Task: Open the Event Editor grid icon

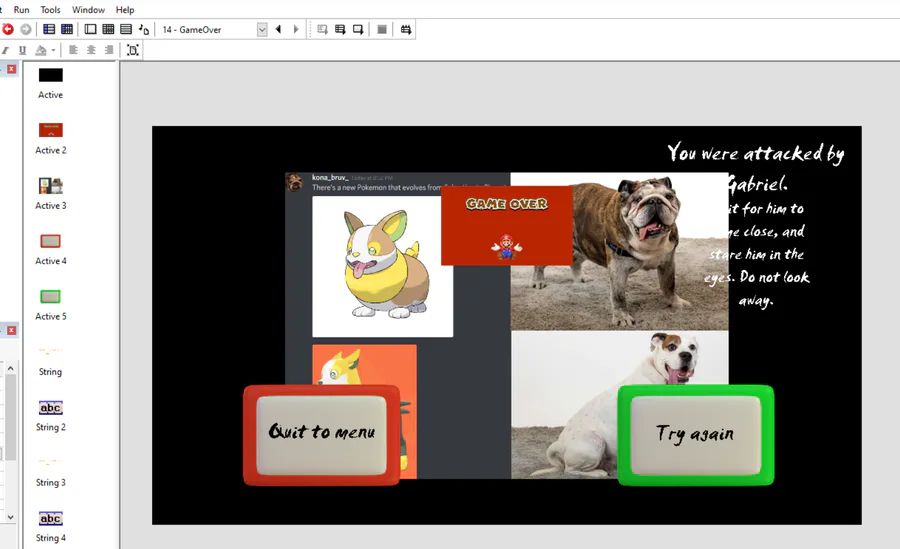Action: point(108,29)
